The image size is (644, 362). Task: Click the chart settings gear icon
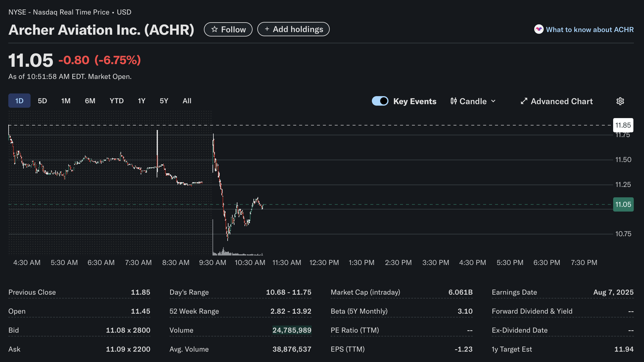point(620,101)
